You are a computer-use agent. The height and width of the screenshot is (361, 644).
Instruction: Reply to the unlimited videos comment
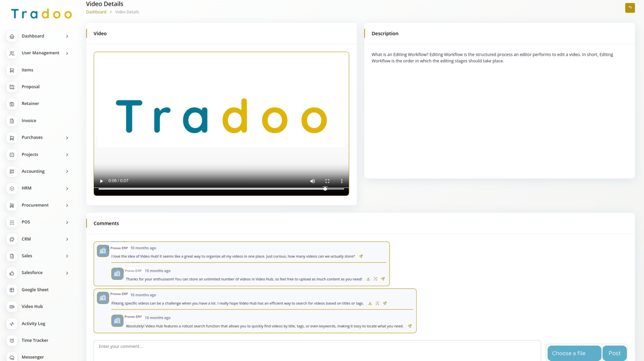pyautogui.click(x=383, y=279)
